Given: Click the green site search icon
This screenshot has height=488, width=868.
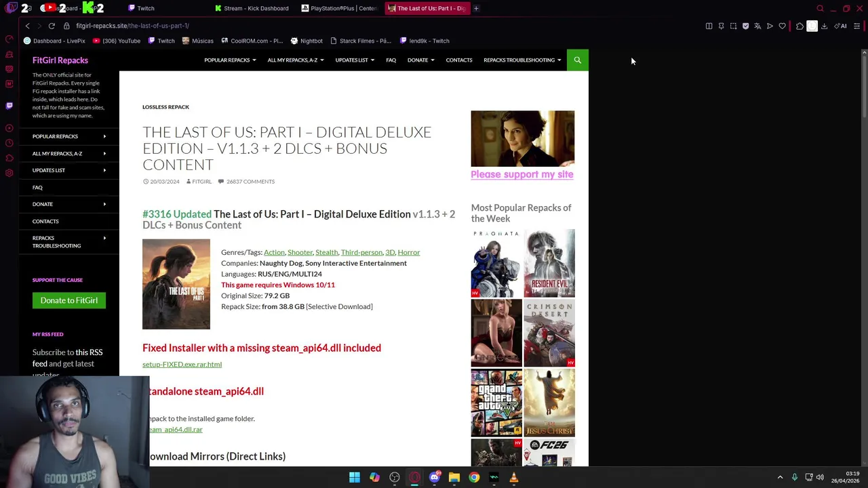Looking at the screenshot, I should pyautogui.click(x=578, y=60).
